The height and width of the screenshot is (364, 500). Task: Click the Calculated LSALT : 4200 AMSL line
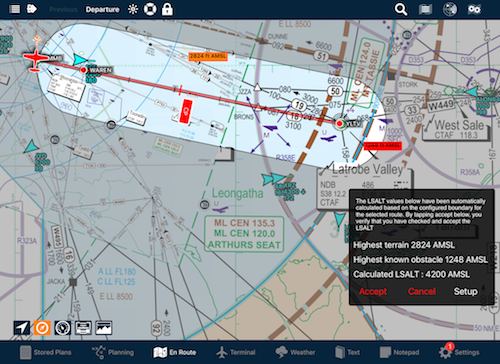click(411, 274)
